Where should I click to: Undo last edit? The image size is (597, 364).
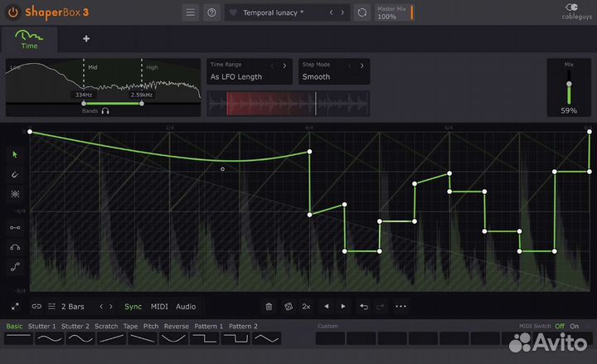coord(364,307)
